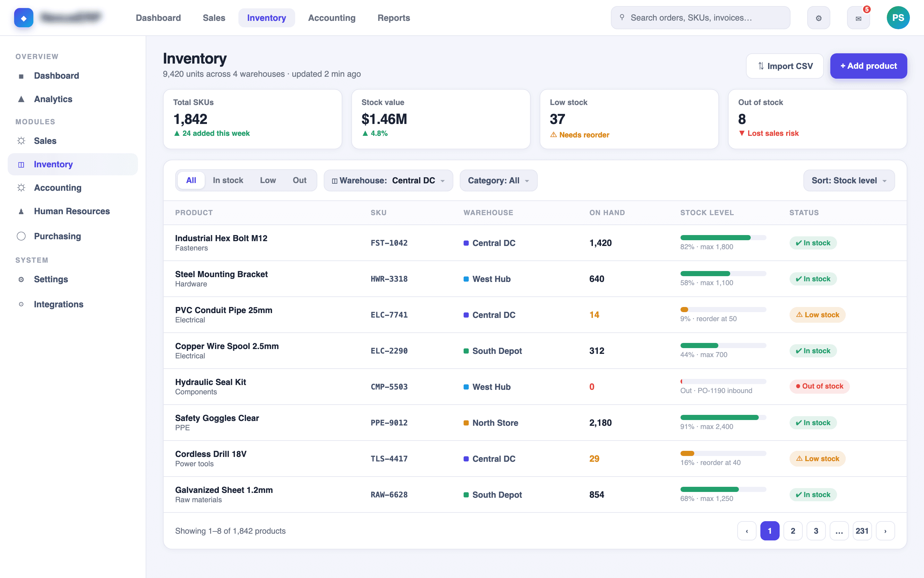This screenshot has width=924, height=578.
Task: Jump to page 2
Action: pos(793,531)
